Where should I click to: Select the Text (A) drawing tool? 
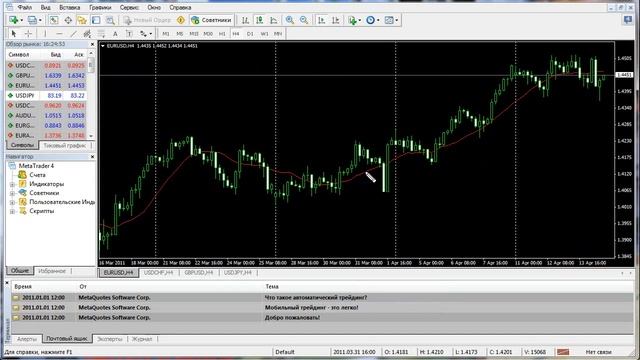(x=115, y=33)
